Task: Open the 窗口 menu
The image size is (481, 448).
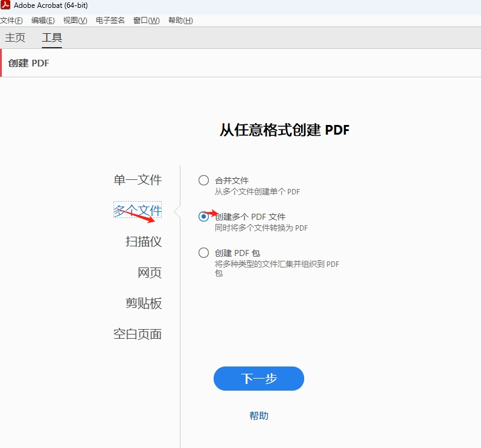Action: (x=146, y=21)
